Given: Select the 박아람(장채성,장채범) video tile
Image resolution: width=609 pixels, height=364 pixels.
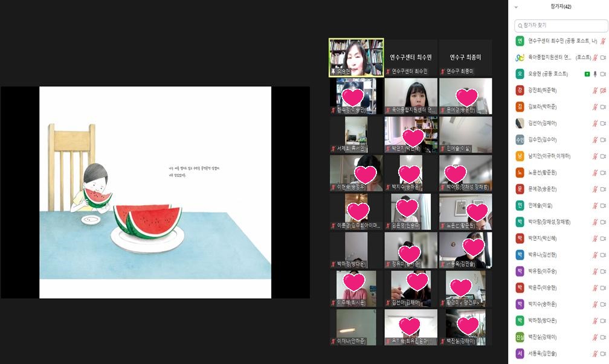Looking at the screenshot, I should (x=465, y=173).
